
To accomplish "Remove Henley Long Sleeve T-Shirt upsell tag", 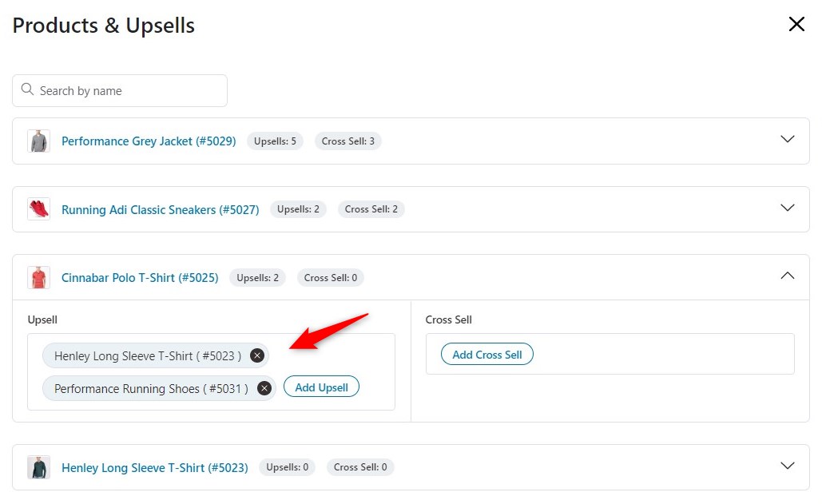I will tap(257, 355).
